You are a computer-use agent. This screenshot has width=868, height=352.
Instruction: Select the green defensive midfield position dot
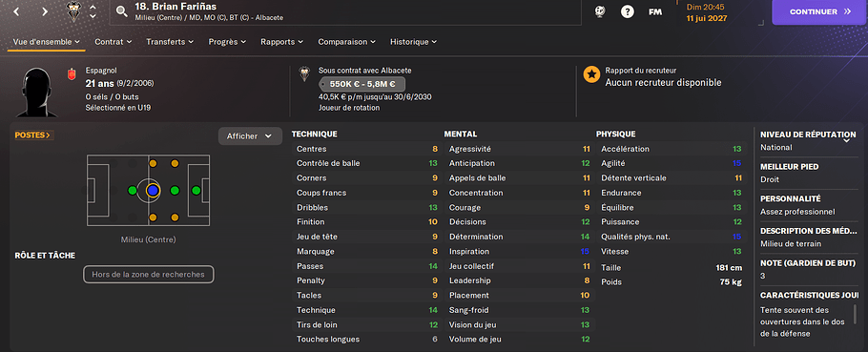tap(133, 191)
